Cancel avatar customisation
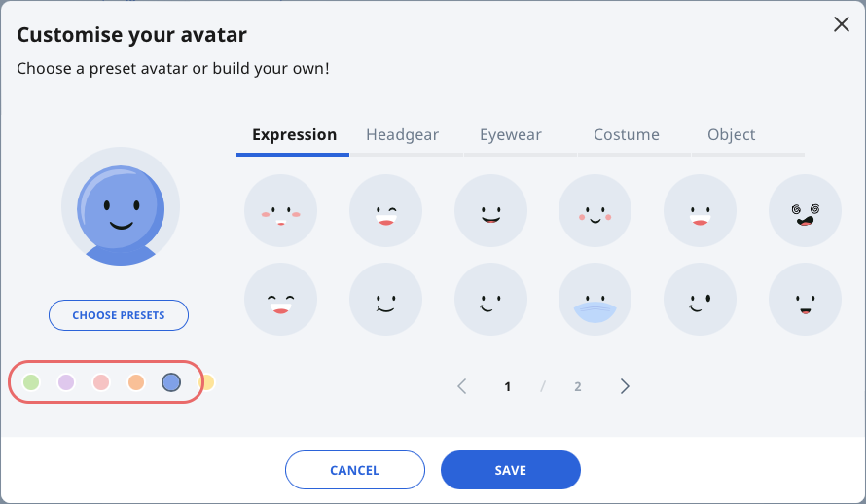 (354, 470)
